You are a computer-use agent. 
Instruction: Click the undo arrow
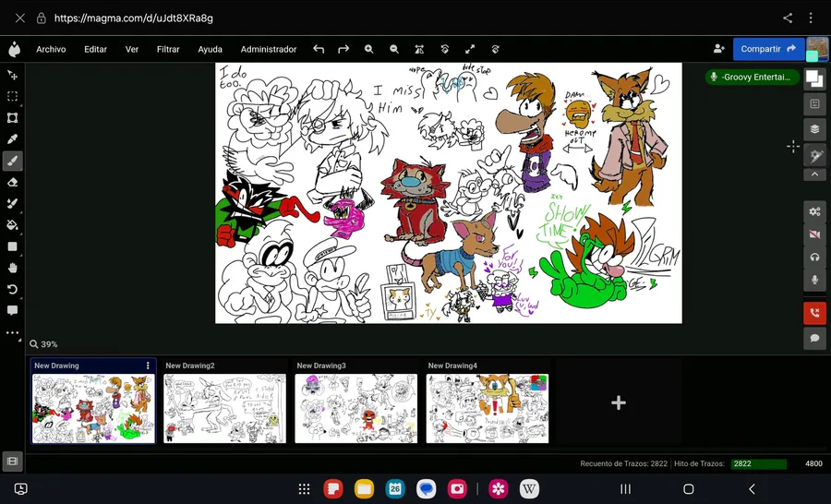[318, 49]
